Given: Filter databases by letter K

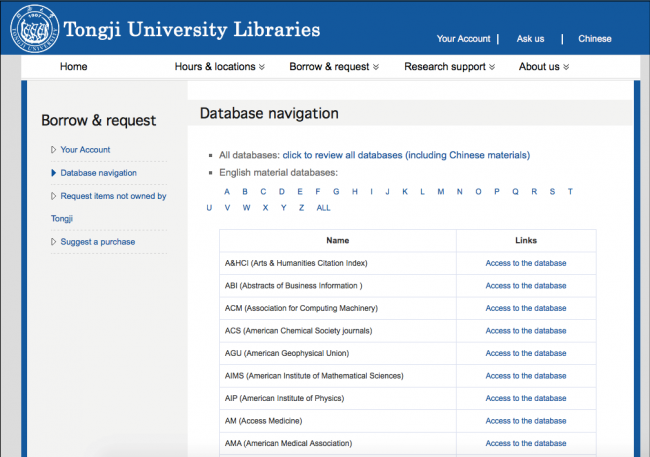Looking at the screenshot, I should [x=405, y=192].
